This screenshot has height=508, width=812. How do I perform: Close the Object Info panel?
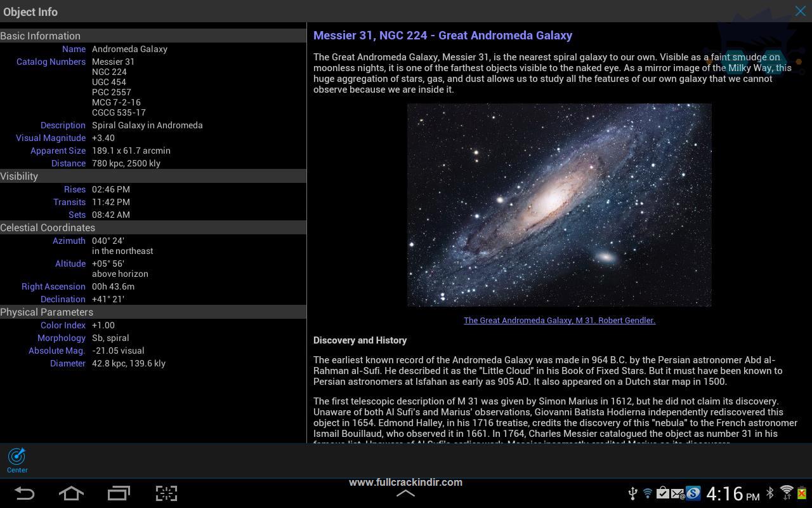[x=801, y=11]
